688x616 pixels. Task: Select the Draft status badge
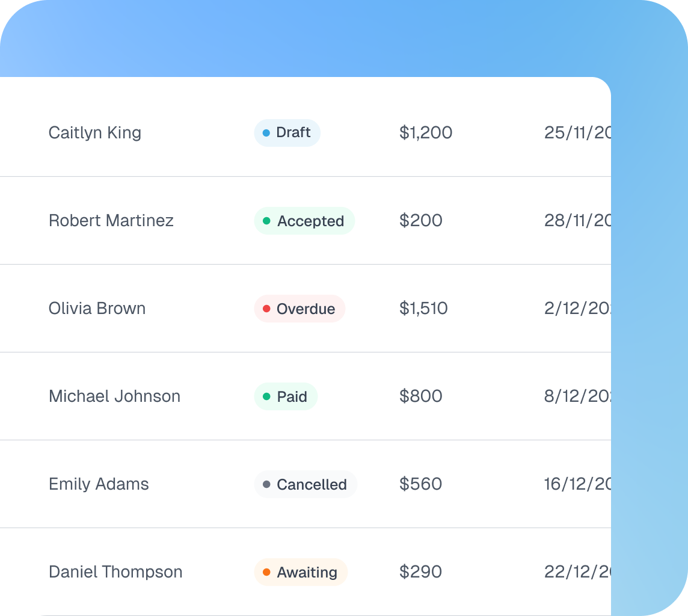pyautogui.click(x=287, y=132)
